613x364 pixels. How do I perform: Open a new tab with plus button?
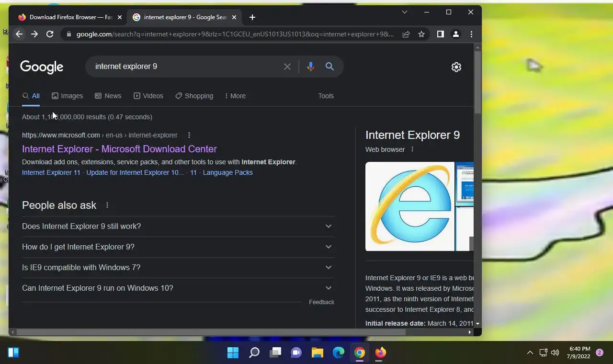click(x=252, y=17)
